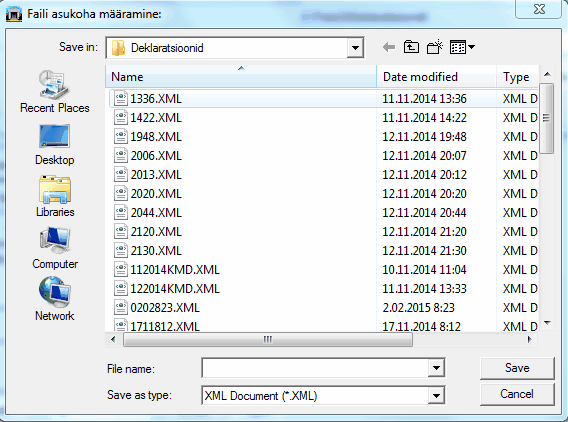This screenshot has width=568, height=422.
Task: Open Network in the places bar
Action: tap(55, 299)
